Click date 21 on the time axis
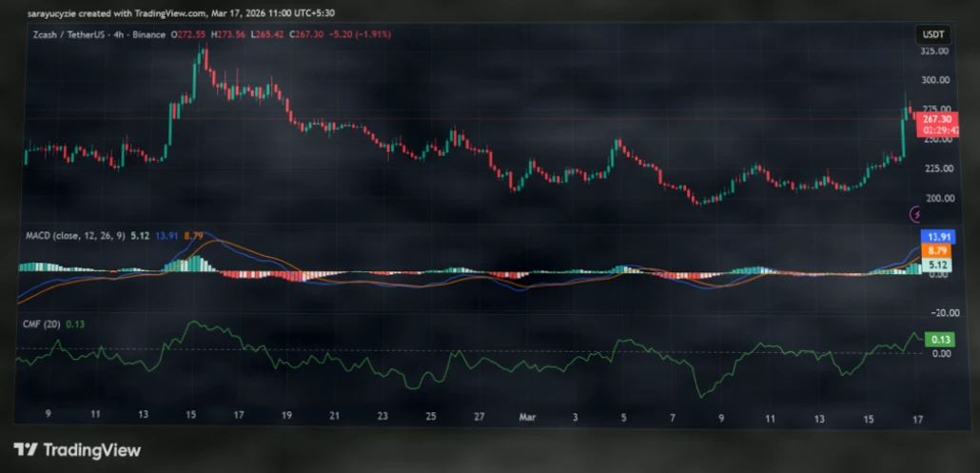This screenshot has height=473, width=980. tap(334, 416)
